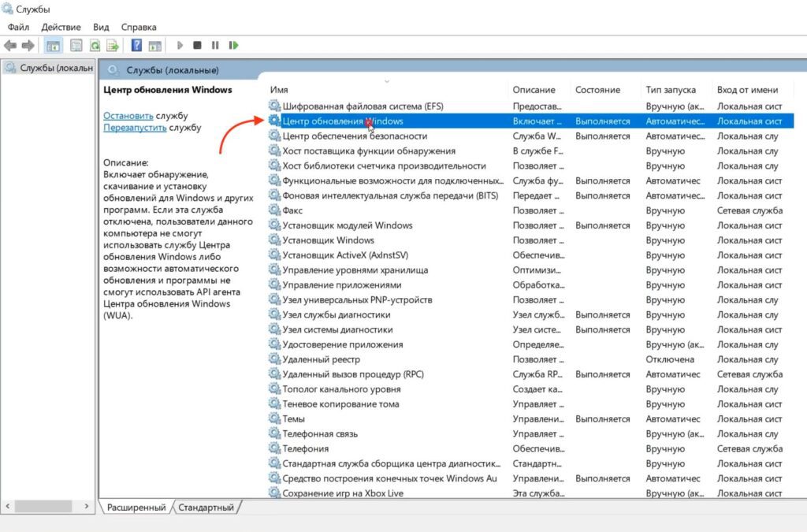The width and height of the screenshot is (807, 532).
Task: Open the Вид menu
Action: (x=101, y=27)
